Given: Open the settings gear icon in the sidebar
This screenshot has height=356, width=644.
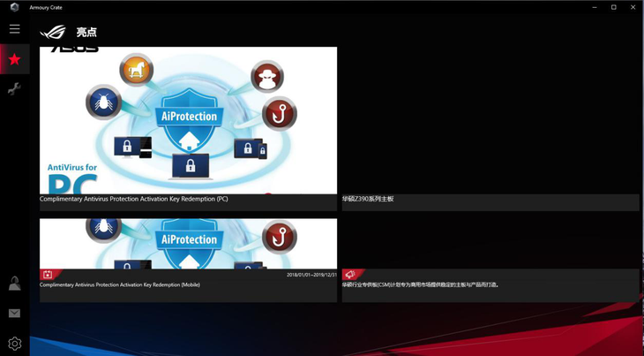Looking at the screenshot, I should coord(15,344).
